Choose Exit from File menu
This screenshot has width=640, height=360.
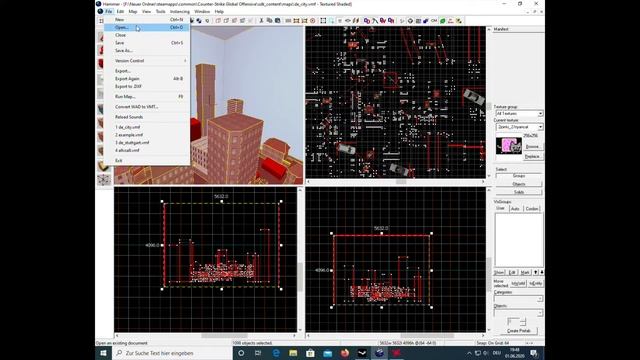(147, 161)
